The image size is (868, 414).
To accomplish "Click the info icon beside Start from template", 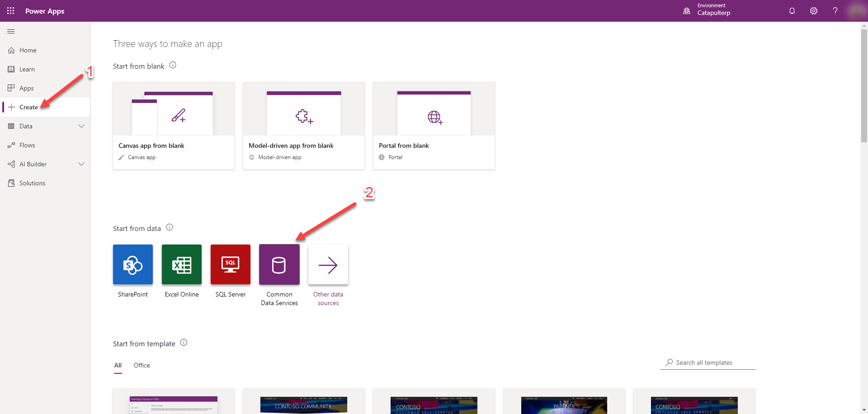I will tap(184, 343).
